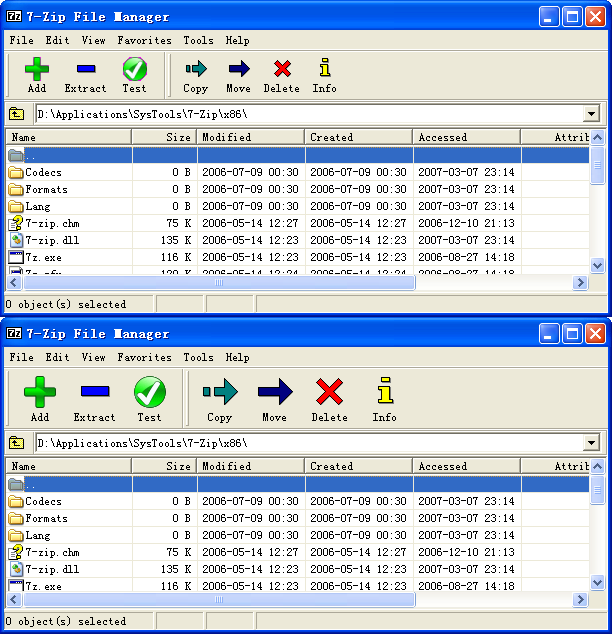Open address path dropdown in bottom window
The height and width of the screenshot is (634, 612).
[x=591, y=443]
